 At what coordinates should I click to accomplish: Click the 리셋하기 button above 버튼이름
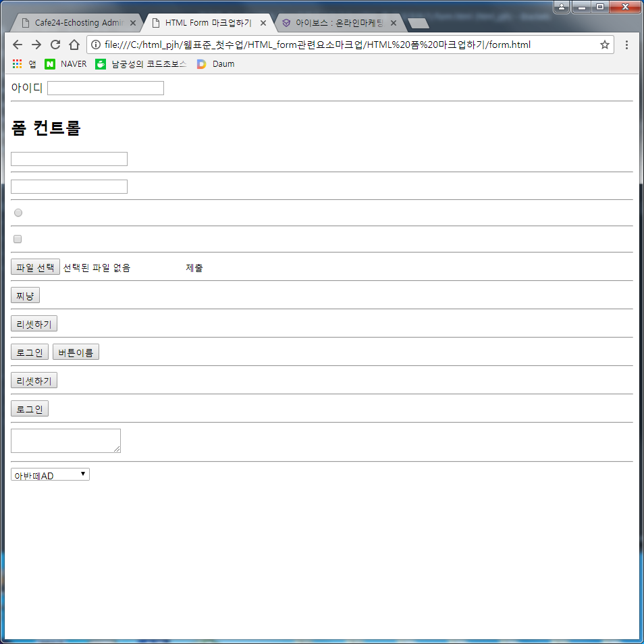tap(34, 323)
